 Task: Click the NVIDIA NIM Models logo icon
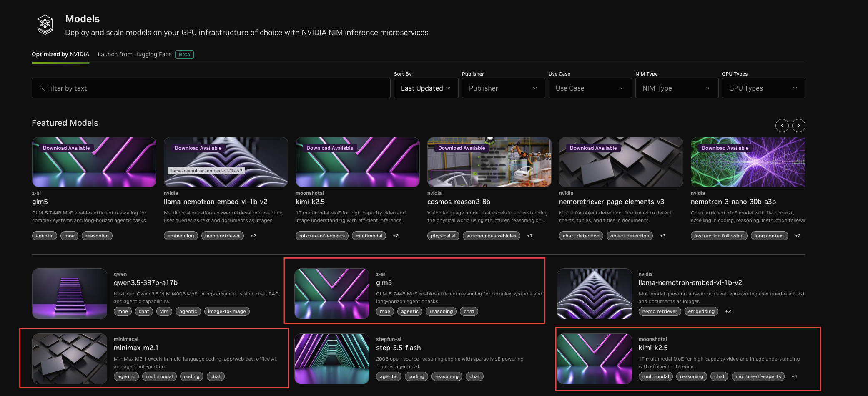(x=45, y=25)
